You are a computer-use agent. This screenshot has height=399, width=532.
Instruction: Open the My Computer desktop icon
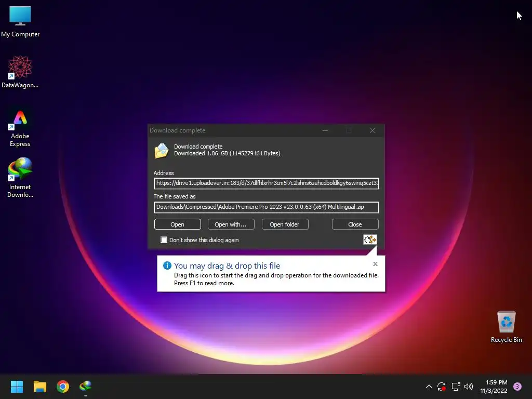coord(20,22)
